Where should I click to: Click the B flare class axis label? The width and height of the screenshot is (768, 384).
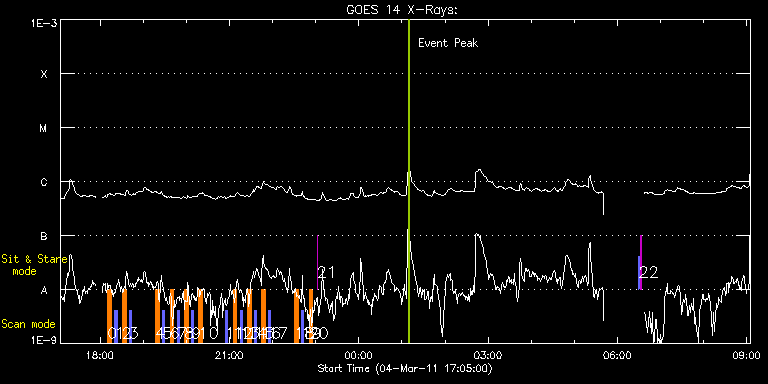tap(44, 236)
